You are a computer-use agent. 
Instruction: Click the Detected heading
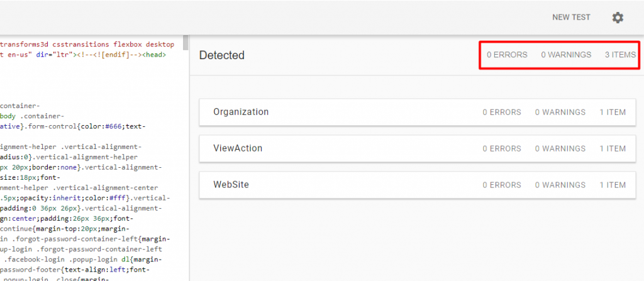pos(222,55)
